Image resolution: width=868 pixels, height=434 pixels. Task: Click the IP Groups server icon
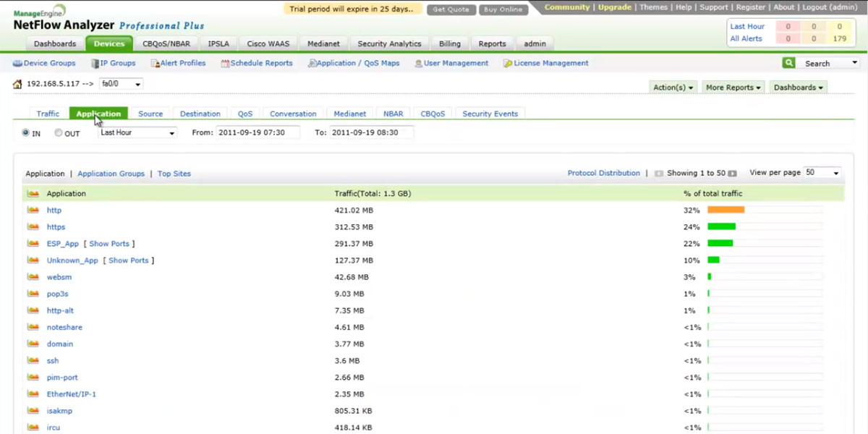pyautogui.click(x=93, y=63)
